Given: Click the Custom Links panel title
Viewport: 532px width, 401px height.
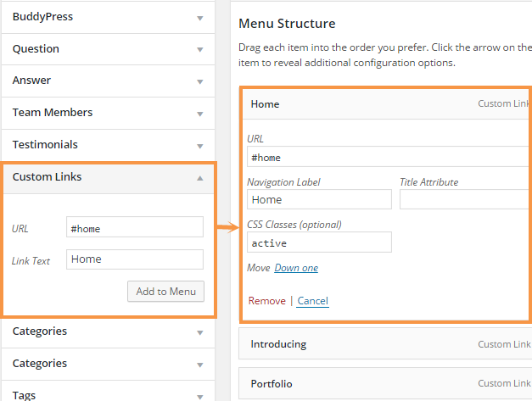Looking at the screenshot, I should (48, 176).
